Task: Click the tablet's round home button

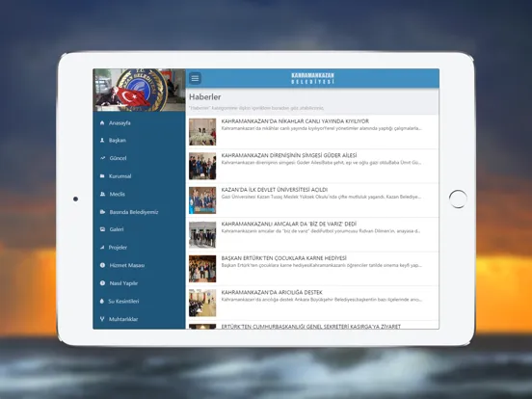Action: click(458, 199)
